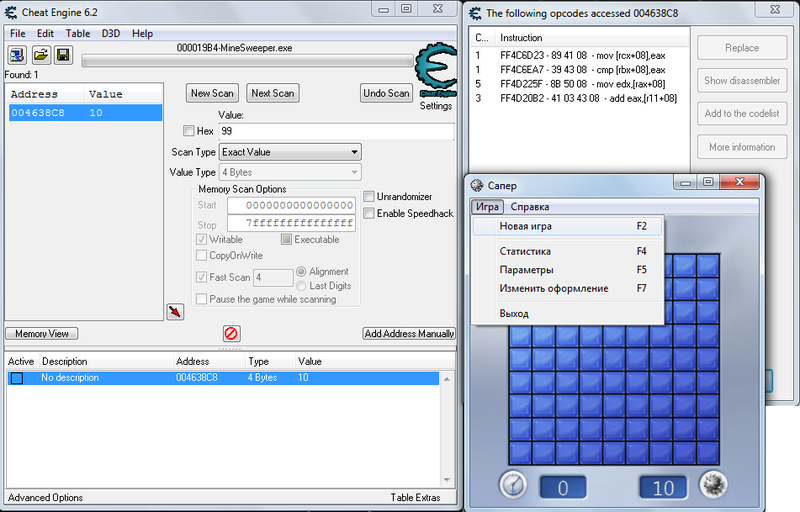Click the Сапер window title icon
The height and width of the screenshot is (512, 800).
point(477,185)
